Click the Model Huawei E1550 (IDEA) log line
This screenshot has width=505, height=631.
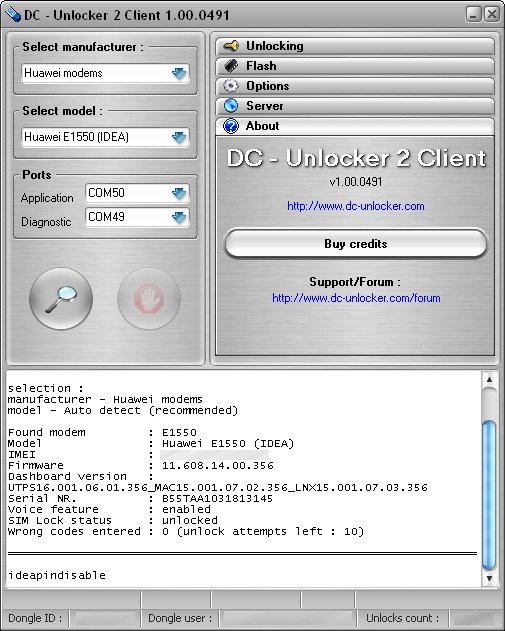(151, 443)
